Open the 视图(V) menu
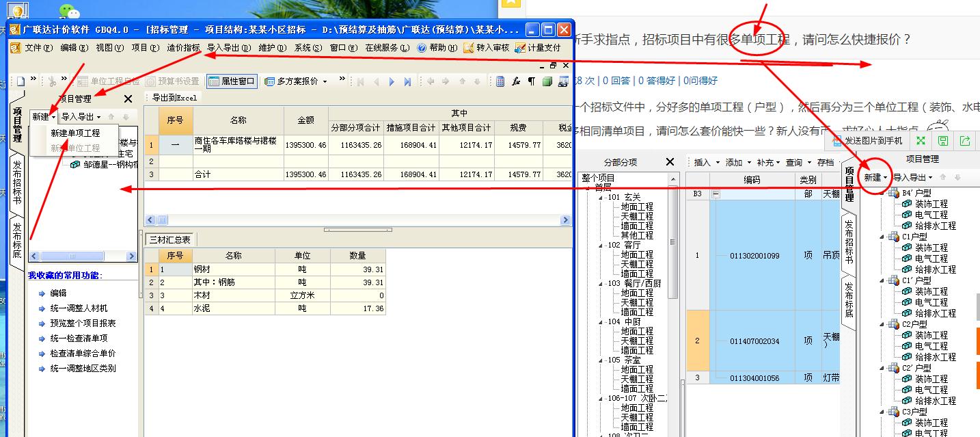The image size is (980, 437). [110, 48]
